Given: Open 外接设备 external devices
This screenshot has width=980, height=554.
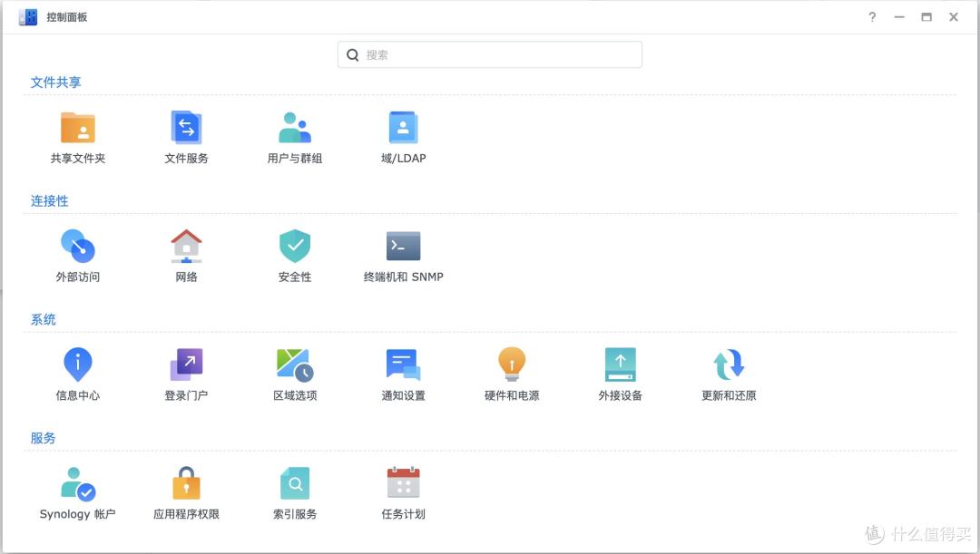Looking at the screenshot, I should pos(620,364).
